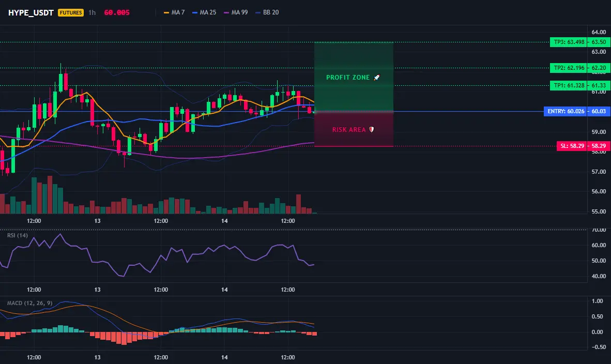Toggle the MA 99 legend entry

pos(236,12)
